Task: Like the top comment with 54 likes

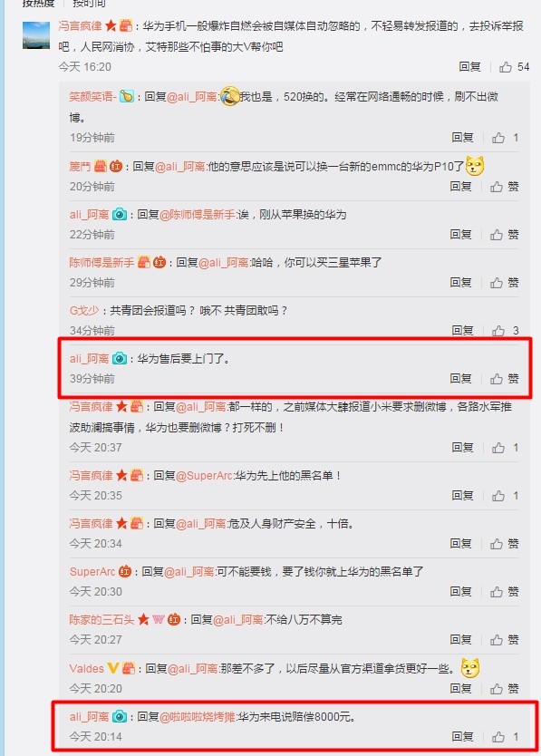Action: pyautogui.click(x=506, y=67)
